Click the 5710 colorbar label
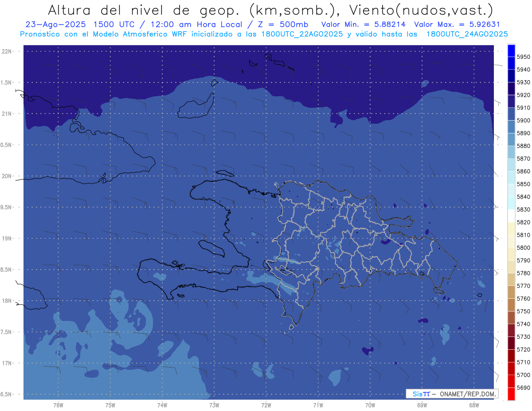Image resolution: width=532 pixels, height=411 pixels. pyautogui.click(x=523, y=362)
